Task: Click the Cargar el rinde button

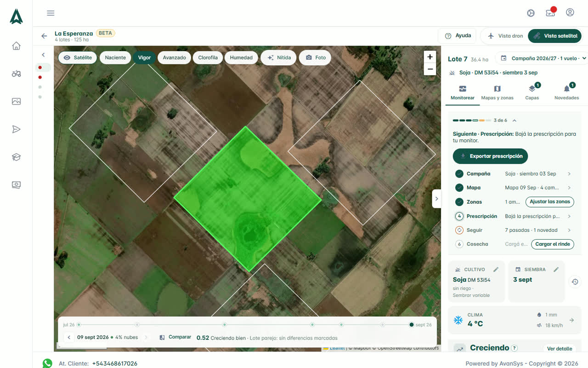Action: point(553,244)
